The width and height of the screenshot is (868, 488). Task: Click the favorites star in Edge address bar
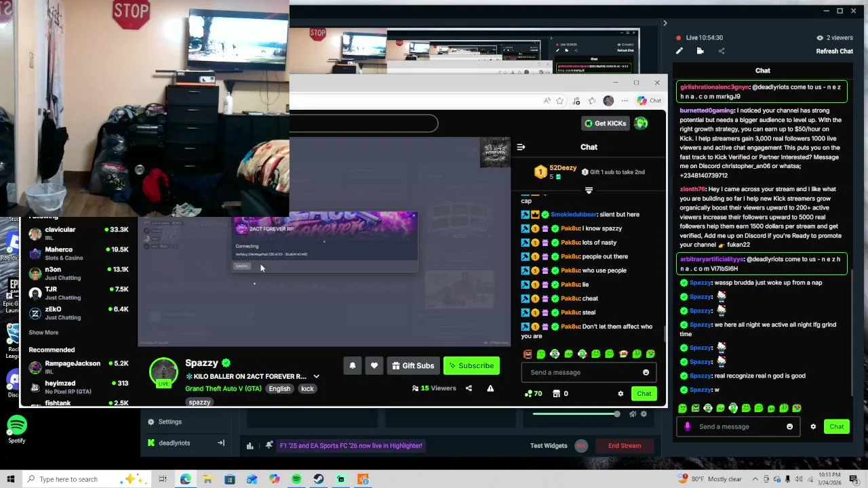tap(559, 101)
